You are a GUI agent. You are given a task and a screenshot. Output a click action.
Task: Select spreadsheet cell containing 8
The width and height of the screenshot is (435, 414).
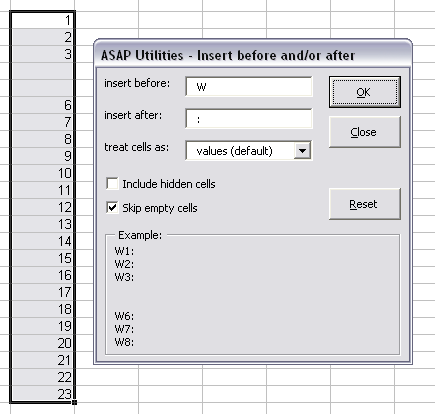(43, 139)
